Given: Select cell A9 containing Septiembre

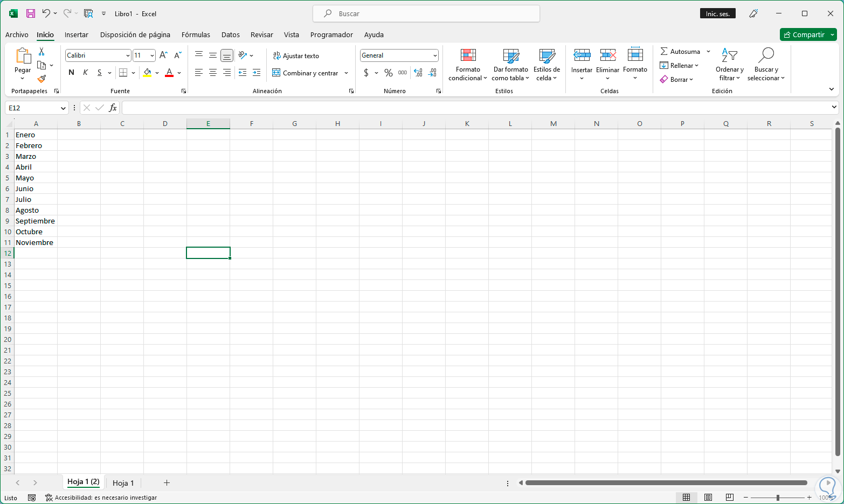Looking at the screenshot, I should click(36, 221).
